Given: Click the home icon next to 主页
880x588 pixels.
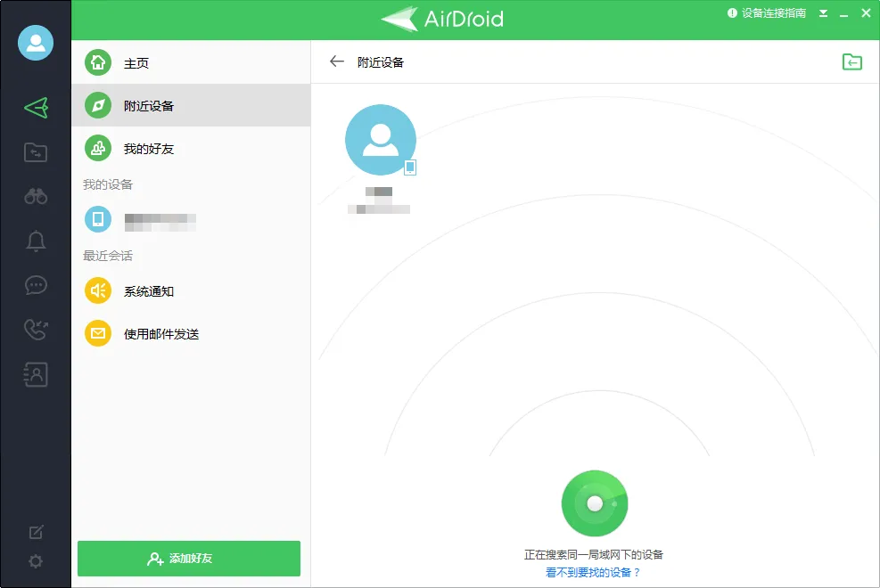Looking at the screenshot, I should (x=98, y=62).
